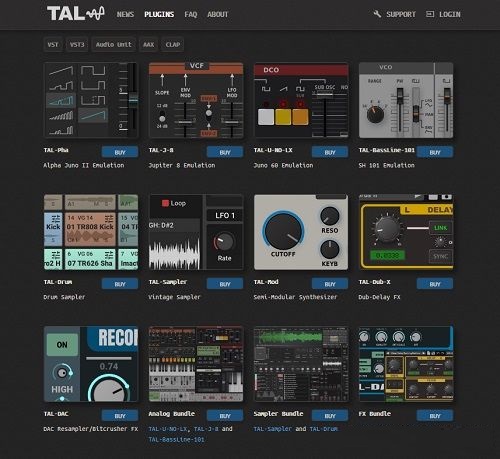Filter plugins by AAX format
Screen dimensions: 500x459
(x=148, y=44)
